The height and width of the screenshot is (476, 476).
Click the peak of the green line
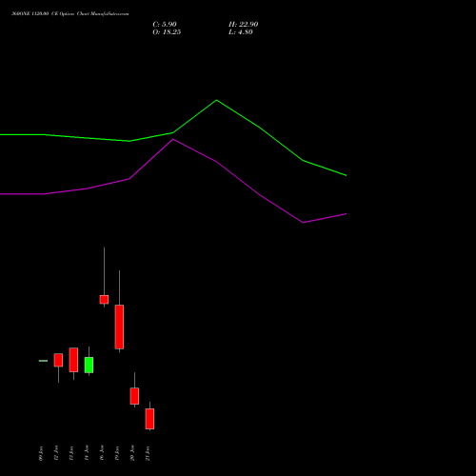point(217,100)
